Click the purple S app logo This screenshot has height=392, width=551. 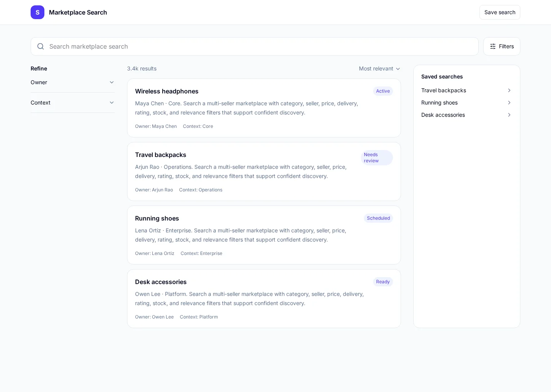pos(37,12)
